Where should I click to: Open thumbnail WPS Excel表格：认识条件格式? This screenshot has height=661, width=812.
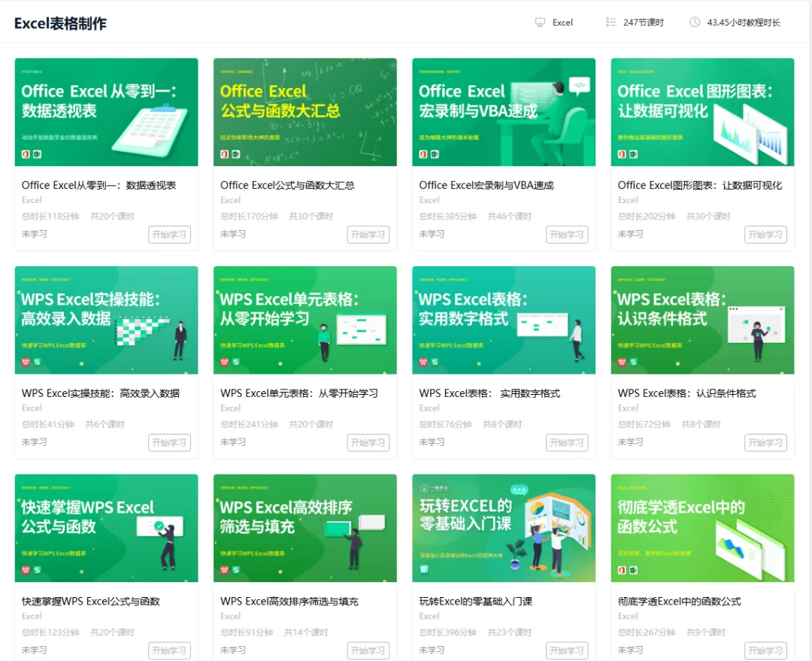coord(703,320)
